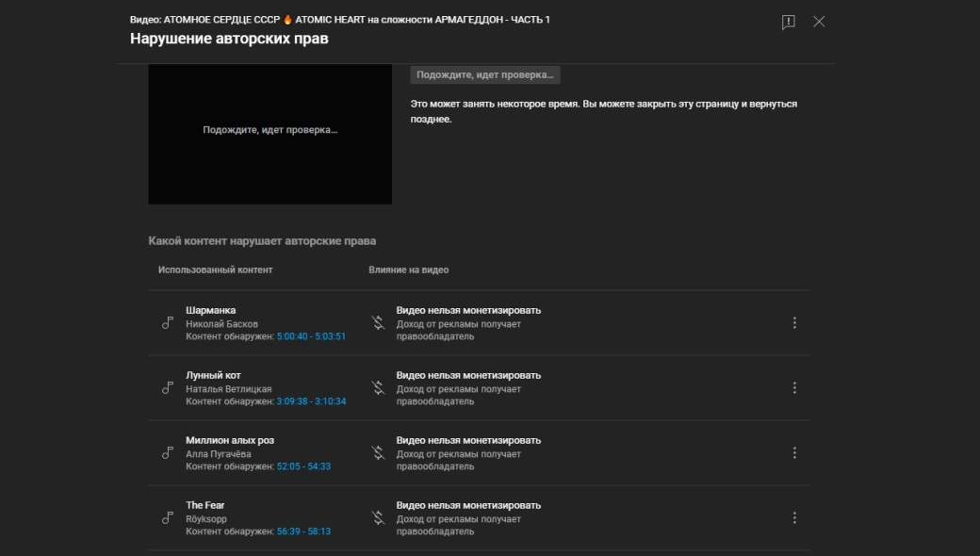The height and width of the screenshot is (556, 980).
Task: Open options menu for Миллион алых роз claim
Action: click(794, 453)
